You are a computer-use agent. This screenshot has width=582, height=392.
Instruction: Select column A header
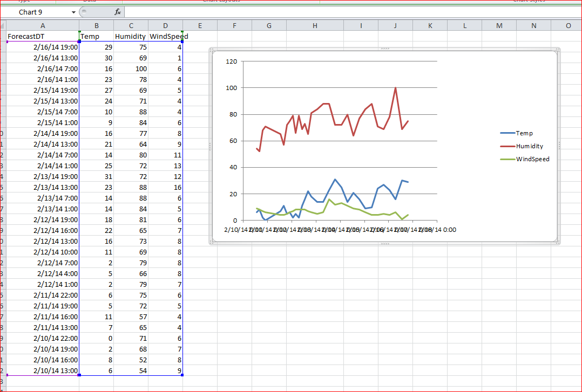click(43, 25)
